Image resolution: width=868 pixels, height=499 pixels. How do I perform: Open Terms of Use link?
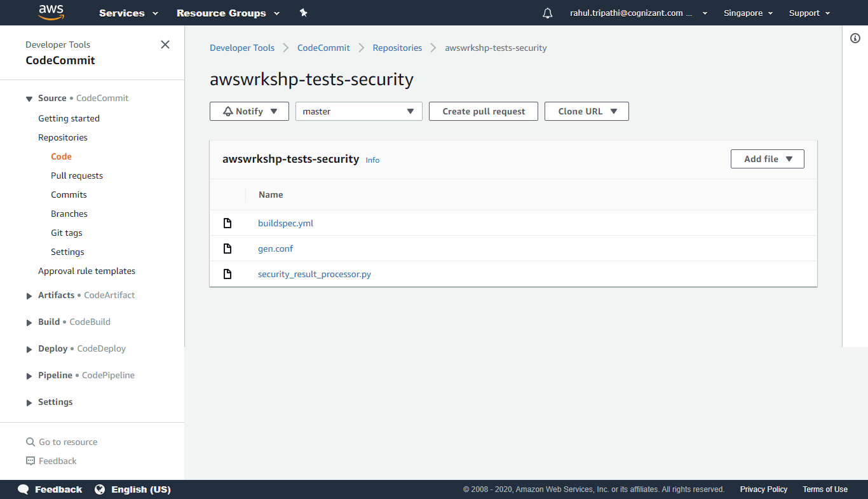[825, 489]
